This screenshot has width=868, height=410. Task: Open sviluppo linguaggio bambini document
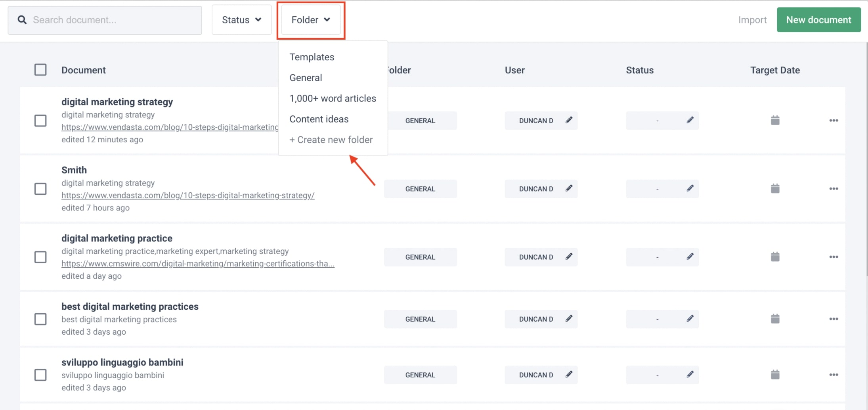[x=122, y=362]
